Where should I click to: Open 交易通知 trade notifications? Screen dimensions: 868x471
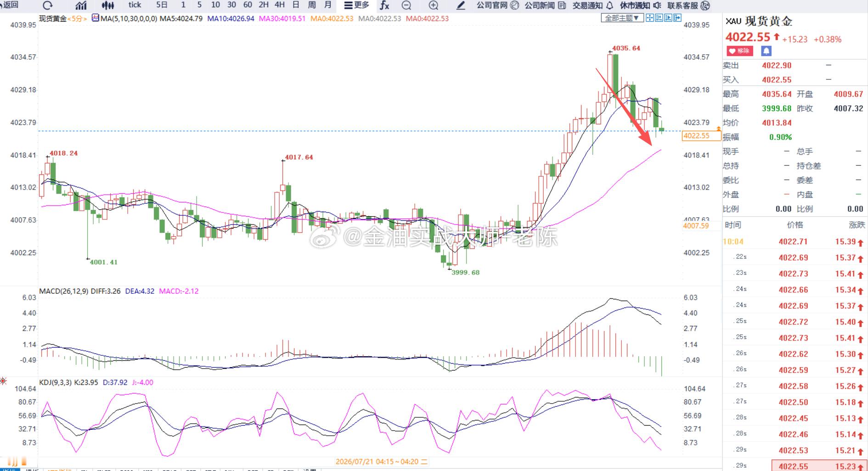(x=593, y=6)
